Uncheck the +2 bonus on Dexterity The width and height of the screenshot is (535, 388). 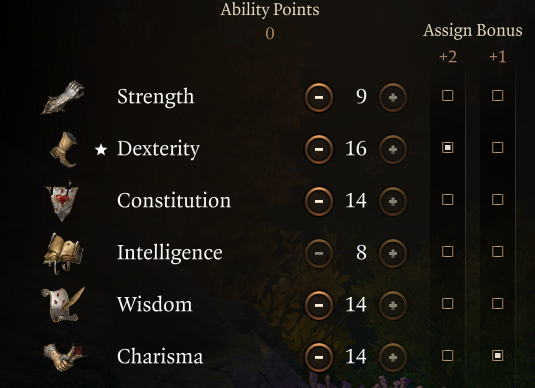click(447, 148)
